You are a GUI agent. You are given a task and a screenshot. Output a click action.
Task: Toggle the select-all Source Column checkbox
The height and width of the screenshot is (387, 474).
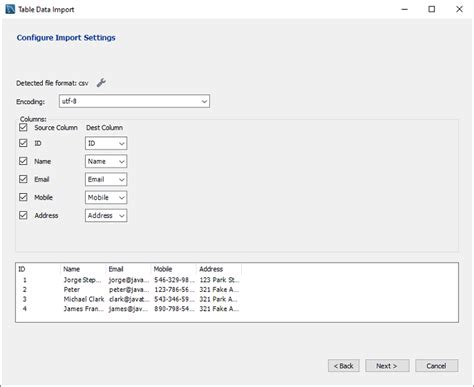pos(23,127)
